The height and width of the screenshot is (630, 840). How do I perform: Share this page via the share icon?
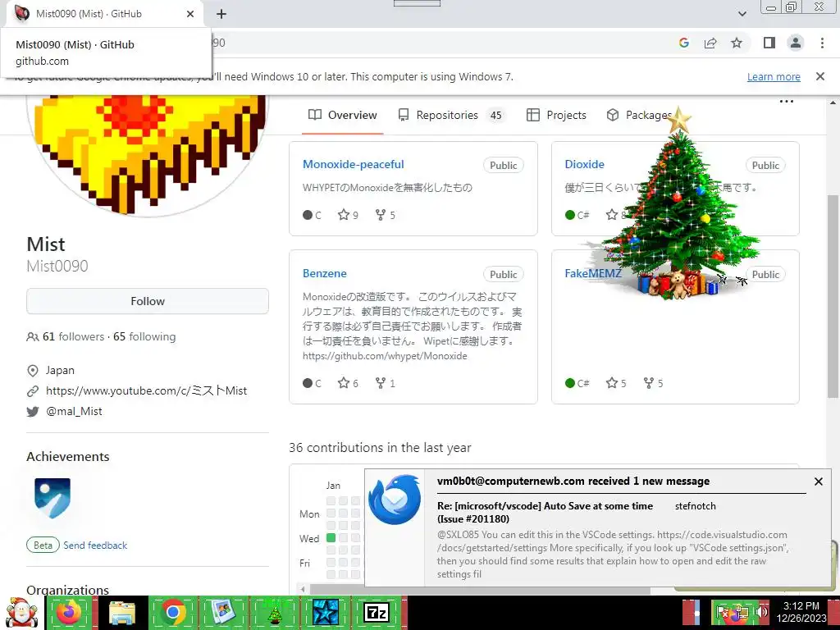tap(710, 43)
